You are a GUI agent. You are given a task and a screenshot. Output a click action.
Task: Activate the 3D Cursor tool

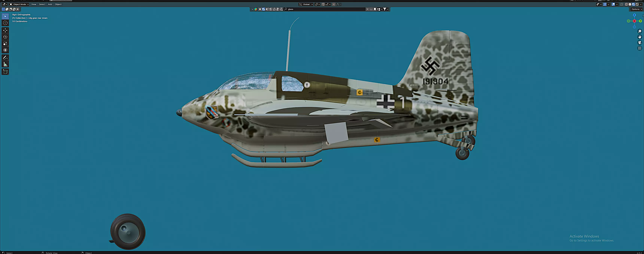(x=5, y=23)
